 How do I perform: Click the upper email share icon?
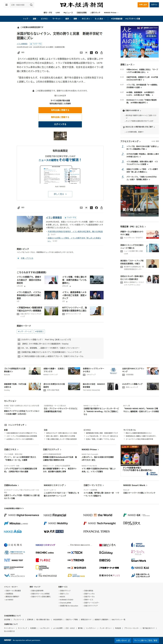[81, 53]
